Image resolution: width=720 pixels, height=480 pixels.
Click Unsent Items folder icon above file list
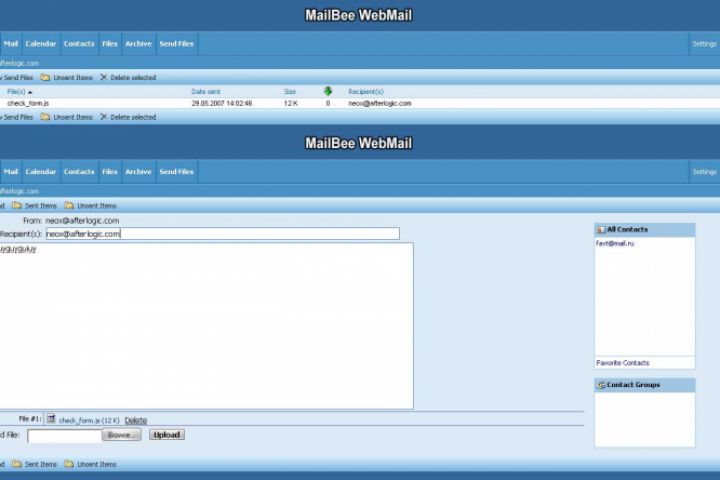pyautogui.click(x=45, y=78)
